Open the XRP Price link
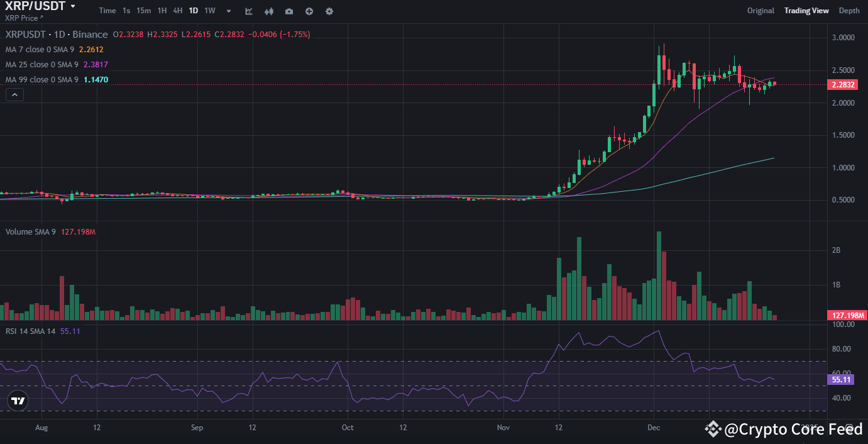The width and height of the screenshot is (868, 444). [x=24, y=18]
